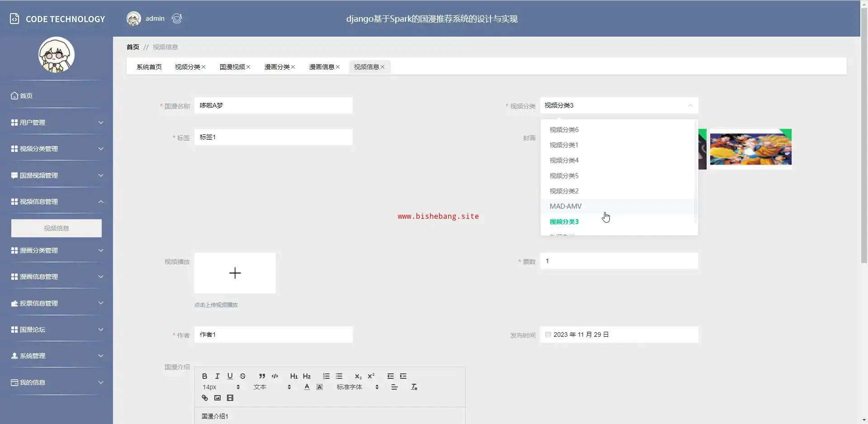
Task: Click the 首页 breadcrumb link
Action: tap(133, 47)
